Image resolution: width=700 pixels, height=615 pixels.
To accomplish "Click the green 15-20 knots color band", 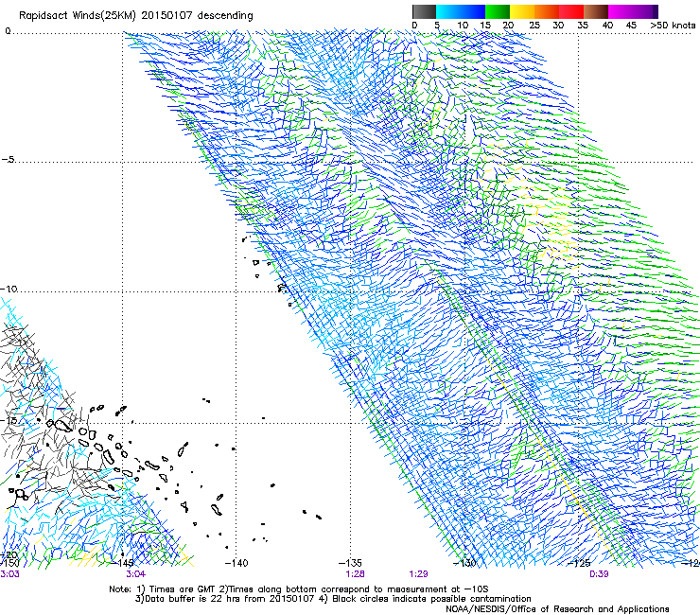I will tap(498, 11).
